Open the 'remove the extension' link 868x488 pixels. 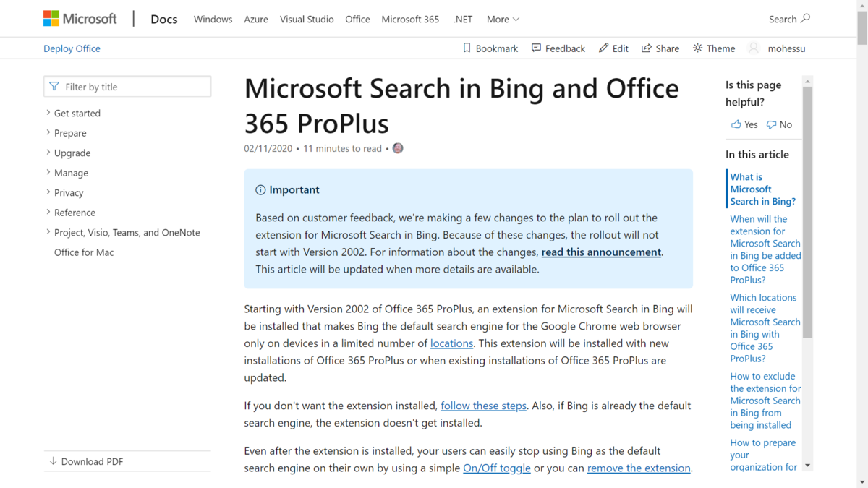click(639, 468)
